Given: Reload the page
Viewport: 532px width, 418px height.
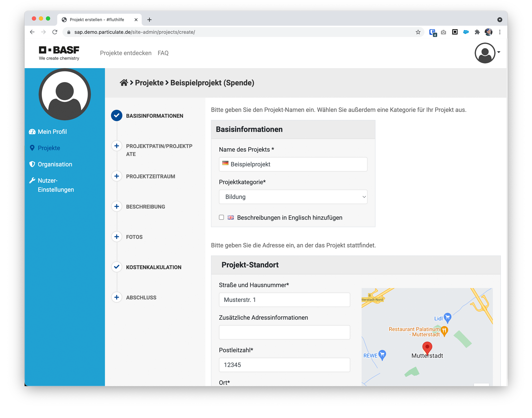Looking at the screenshot, I should (55, 32).
